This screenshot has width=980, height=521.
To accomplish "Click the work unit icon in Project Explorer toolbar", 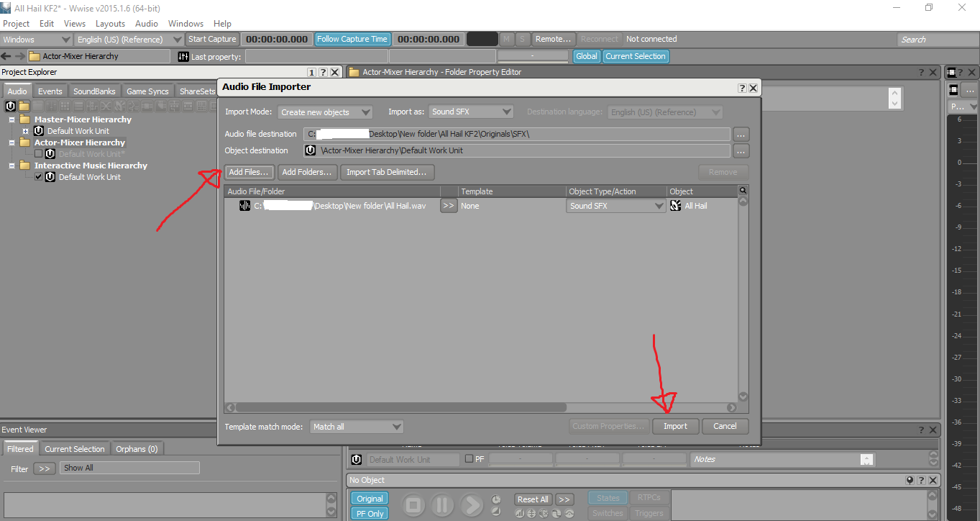I will [x=11, y=106].
